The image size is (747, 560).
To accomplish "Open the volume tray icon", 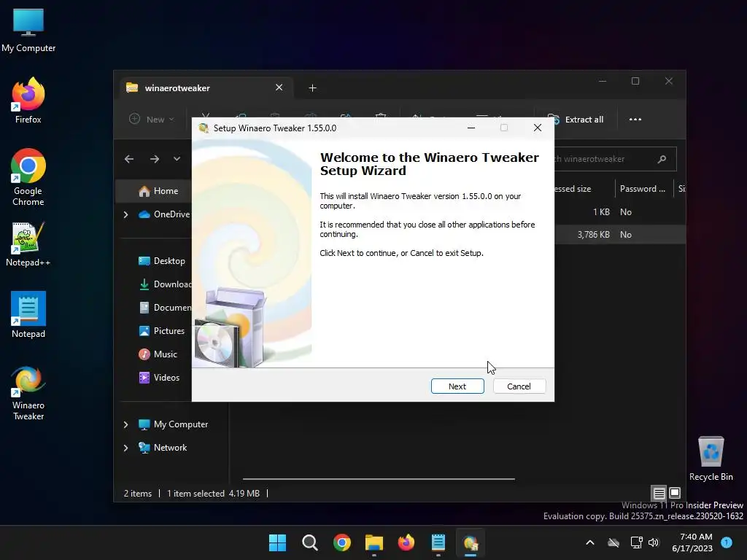I will point(654,542).
